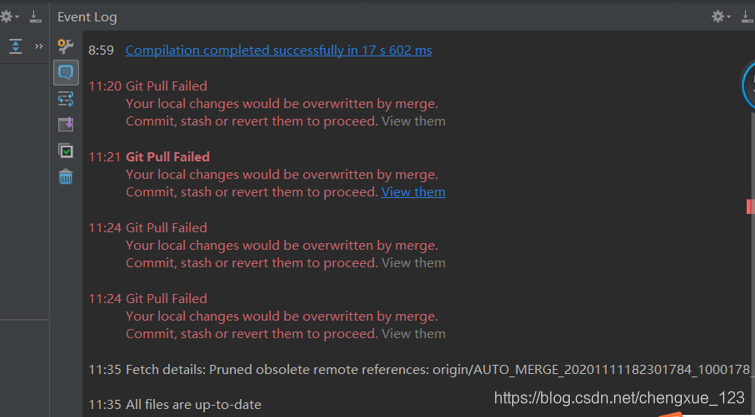Click the scroll-to-end icon in the sidebar
Image resolution: width=755 pixels, height=417 pixels.
(x=65, y=124)
